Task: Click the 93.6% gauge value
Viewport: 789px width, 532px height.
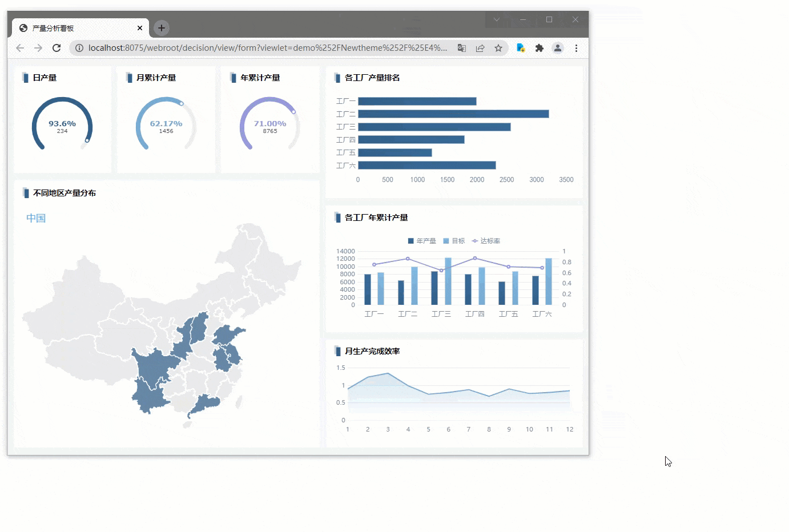Action: [62, 123]
